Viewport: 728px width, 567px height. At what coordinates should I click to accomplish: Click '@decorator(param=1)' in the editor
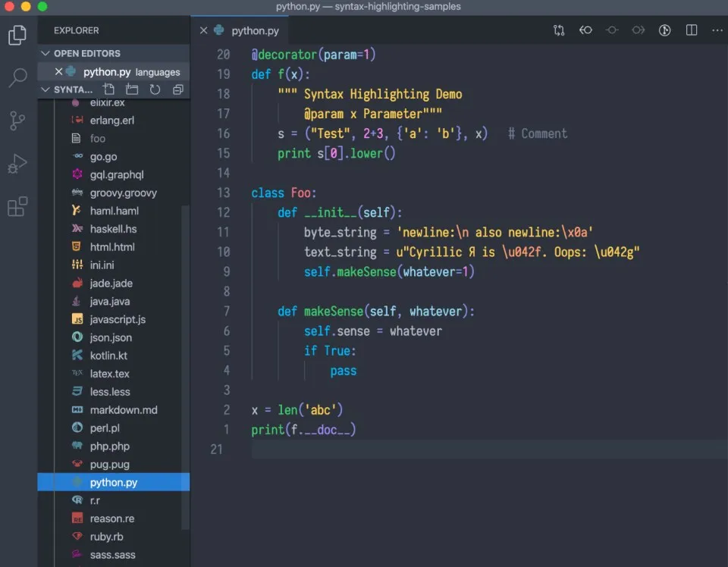[313, 55]
